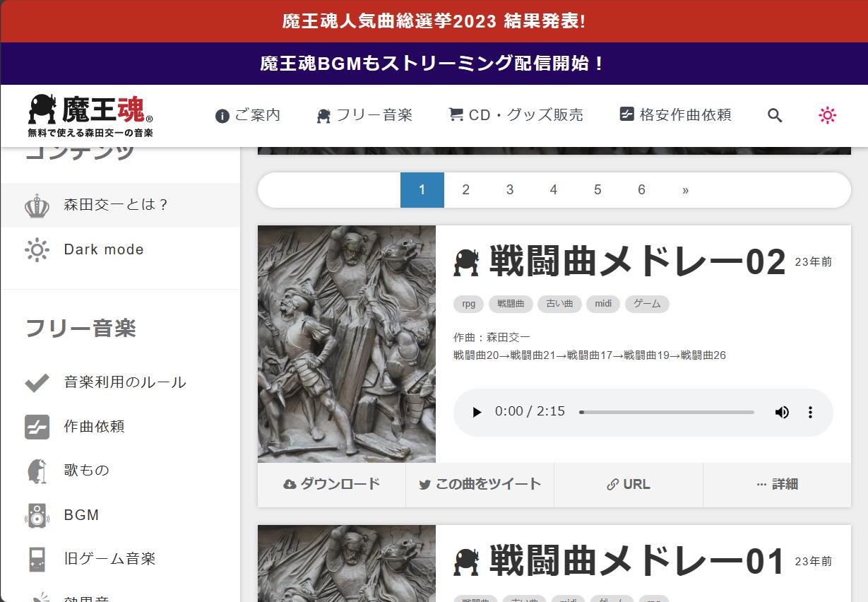Viewport: 868px width, 602px height.
Task: Open 作曲依頼 in the sidebar
Action: (120, 427)
